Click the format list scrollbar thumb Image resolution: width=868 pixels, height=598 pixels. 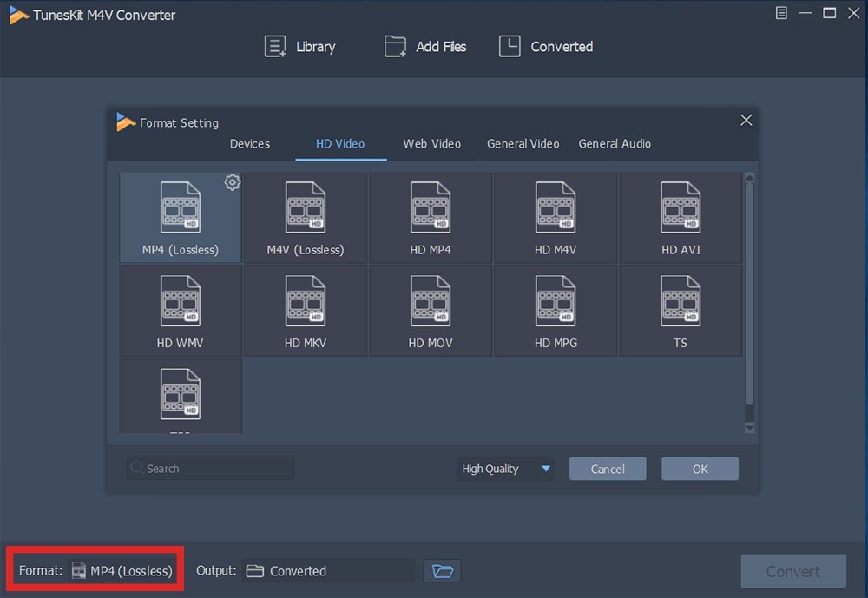[750, 294]
